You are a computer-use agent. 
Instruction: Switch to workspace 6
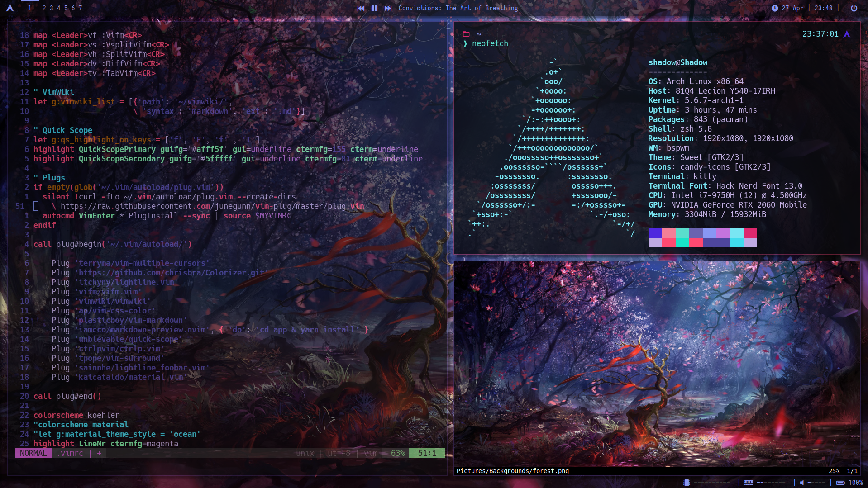click(73, 8)
